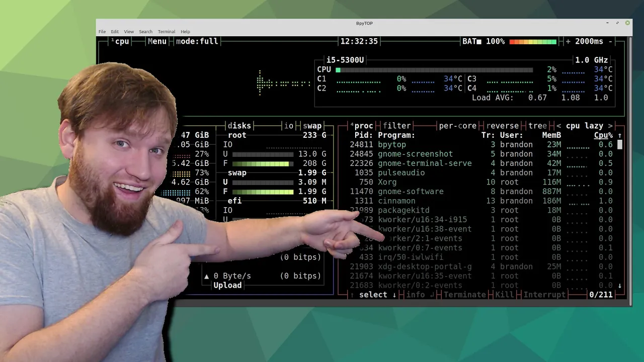Image resolution: width=644 pixels, height=362 pixels.
Task: Select the gnome-terminal-serve process row
Action: (x=481, y=163)
